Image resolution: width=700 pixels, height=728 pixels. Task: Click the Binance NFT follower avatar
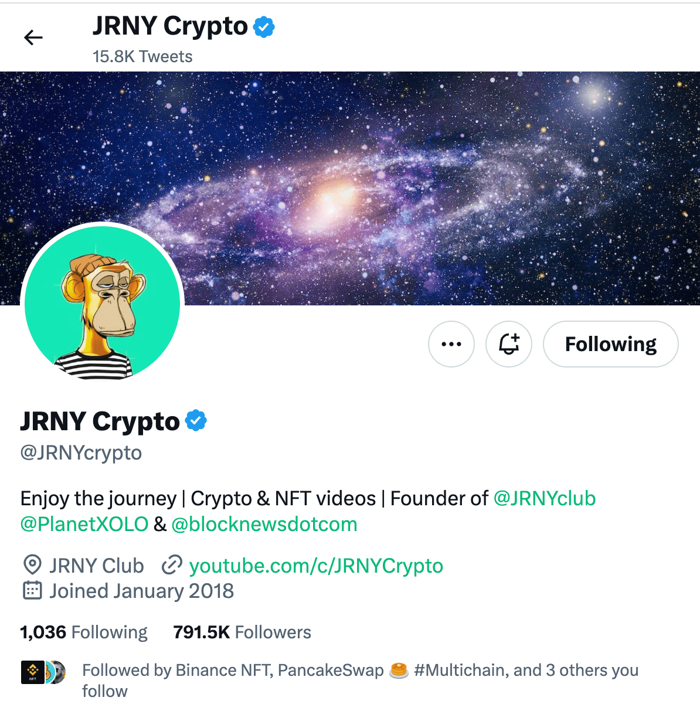33,672
